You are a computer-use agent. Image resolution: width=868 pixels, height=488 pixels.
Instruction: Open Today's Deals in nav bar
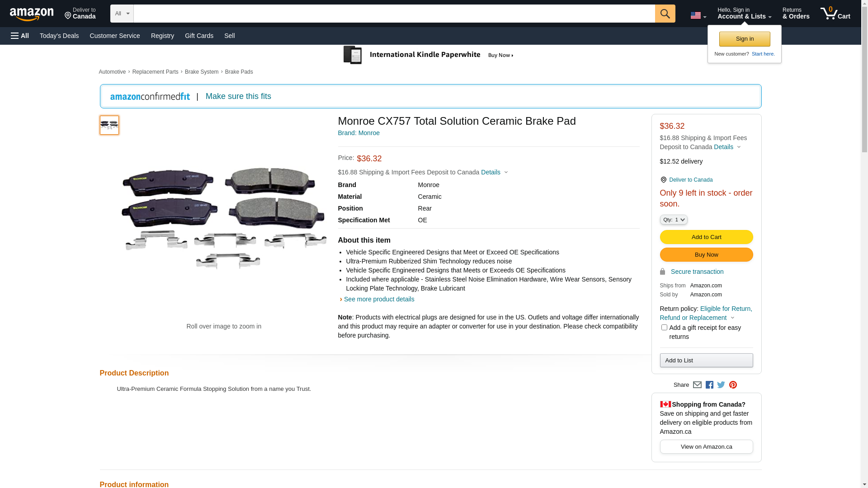pos(59,36)
